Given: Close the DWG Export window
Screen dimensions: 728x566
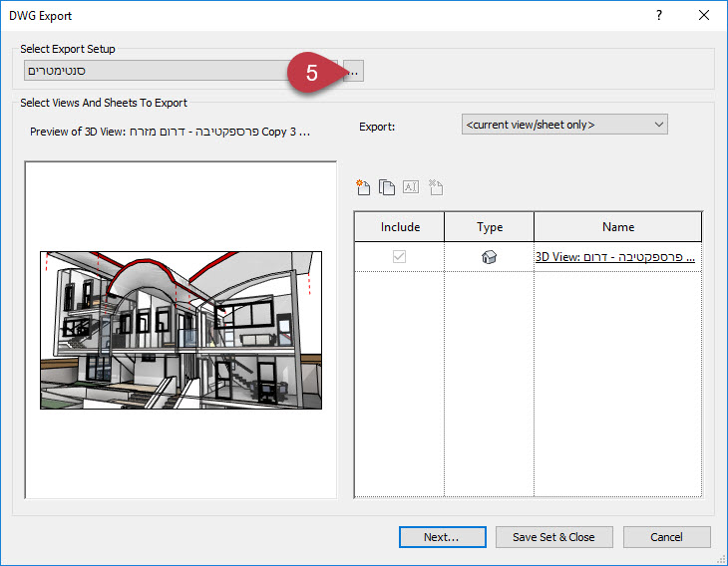Looking at the screenshot, I should (705, 16).
